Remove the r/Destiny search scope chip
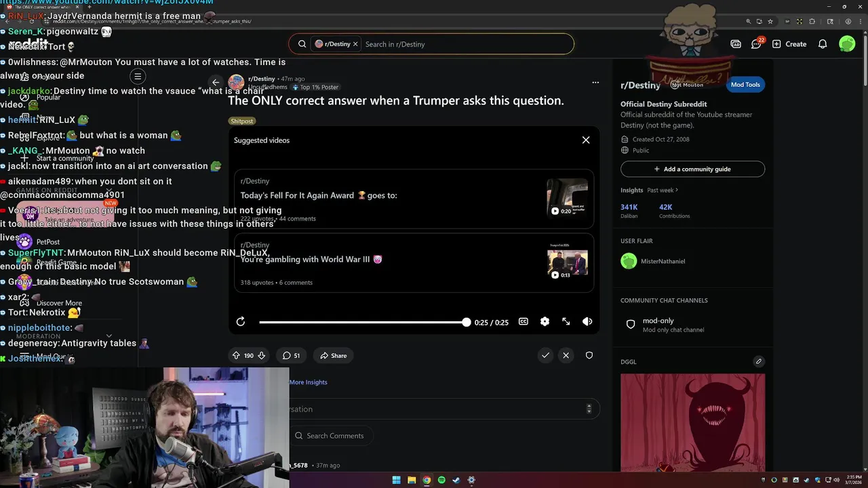The height and width of the screenshot is (488, 868). (x=355, y=44)
